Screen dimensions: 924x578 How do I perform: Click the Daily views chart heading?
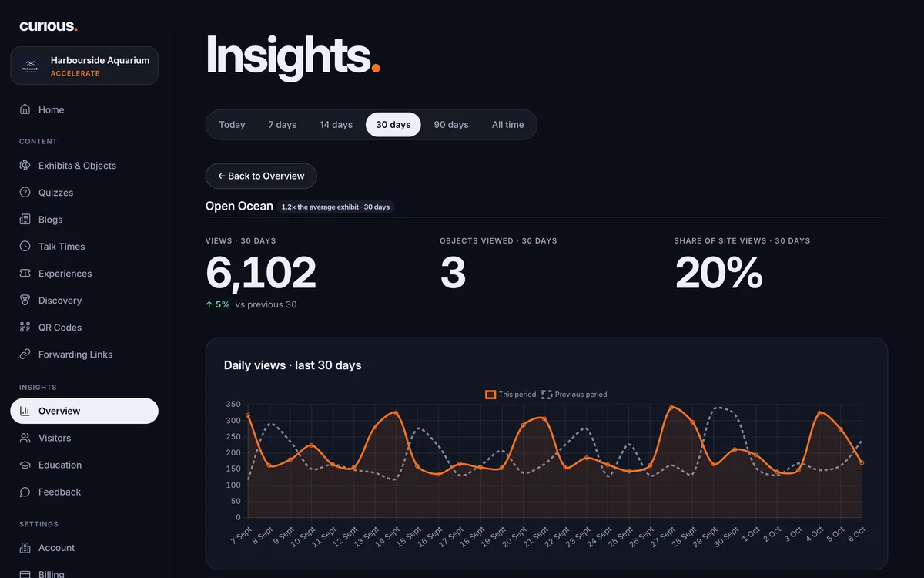293,365
